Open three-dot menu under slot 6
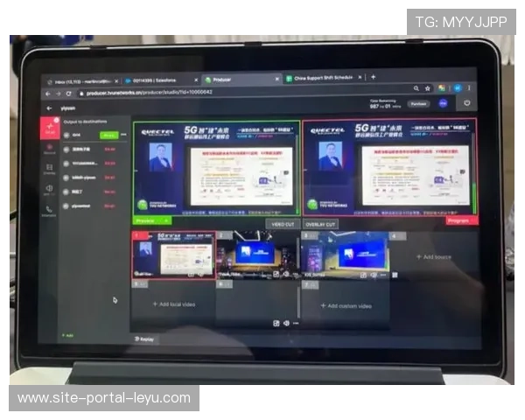Image resolution: width=525 pixels, height=420 pixels. click(296, 323)
